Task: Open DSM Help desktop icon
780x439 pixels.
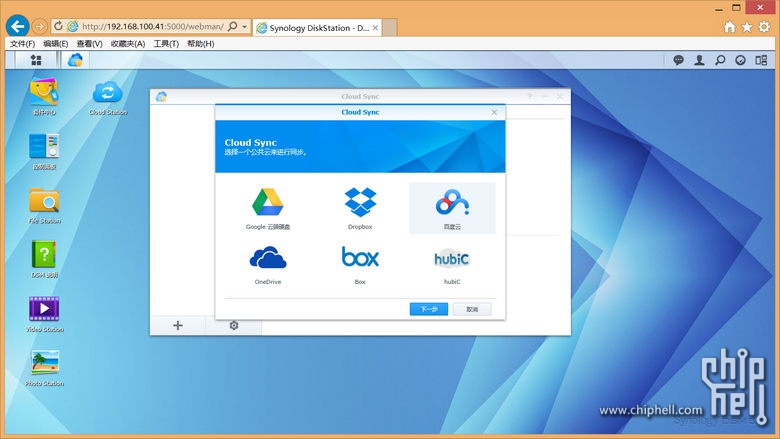Action: 44,260
